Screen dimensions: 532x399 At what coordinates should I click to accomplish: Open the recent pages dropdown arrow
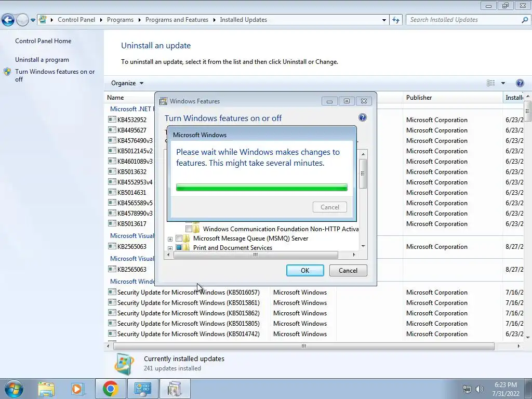[33, 20]
